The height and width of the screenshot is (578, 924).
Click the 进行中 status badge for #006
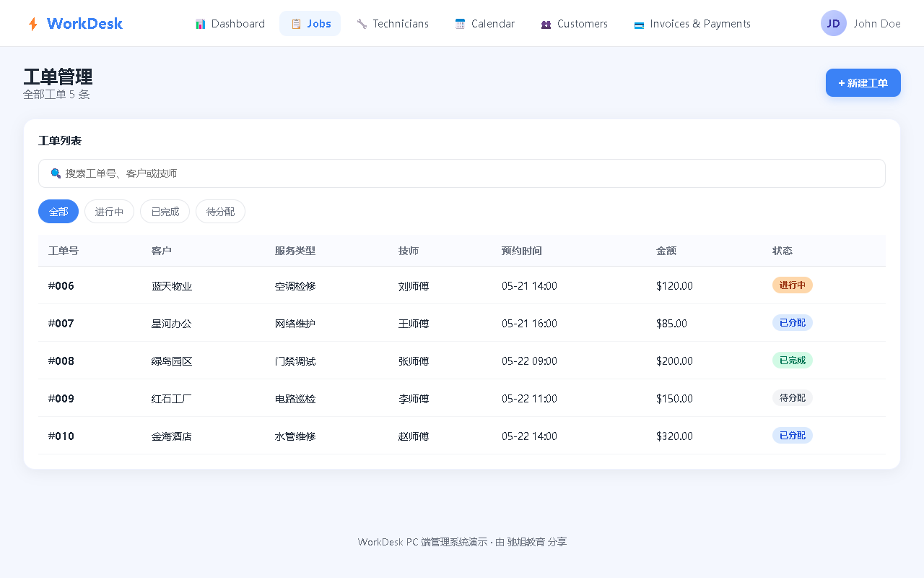pos(793,285)
